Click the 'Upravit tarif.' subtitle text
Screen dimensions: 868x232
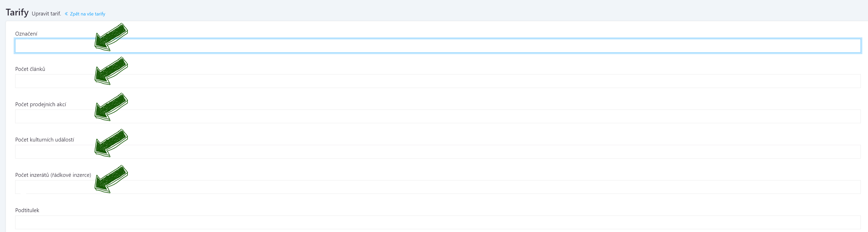(46, 14)
